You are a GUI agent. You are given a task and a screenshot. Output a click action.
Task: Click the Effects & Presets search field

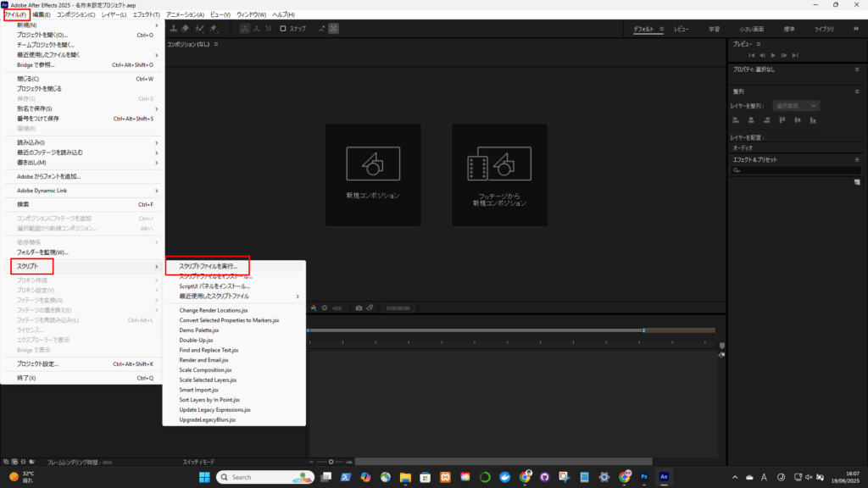tap(797, 170)
